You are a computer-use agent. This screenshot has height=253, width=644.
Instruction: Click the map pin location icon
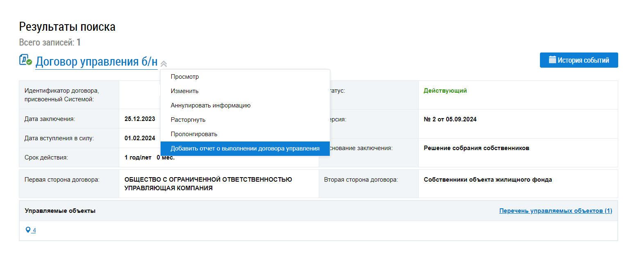[28, 230]
